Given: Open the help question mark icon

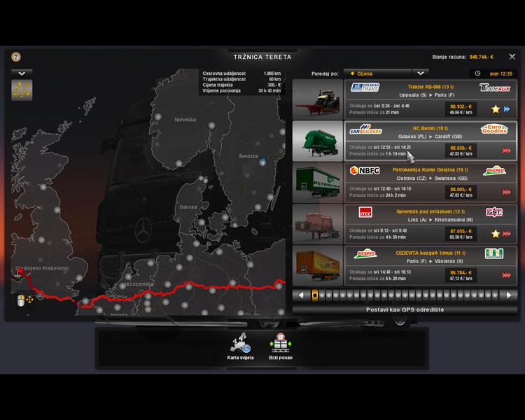Looking at the screenshot, I should pyautogui.click(x=16, y=57).
